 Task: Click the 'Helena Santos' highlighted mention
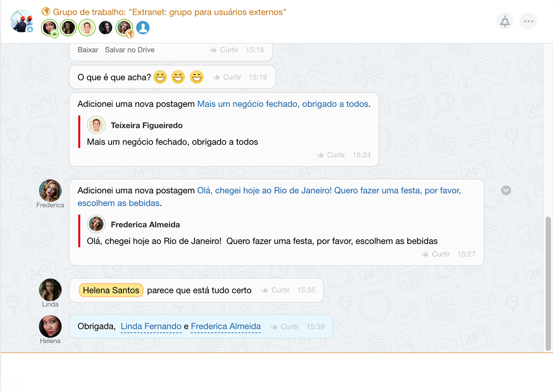point(111,290)
